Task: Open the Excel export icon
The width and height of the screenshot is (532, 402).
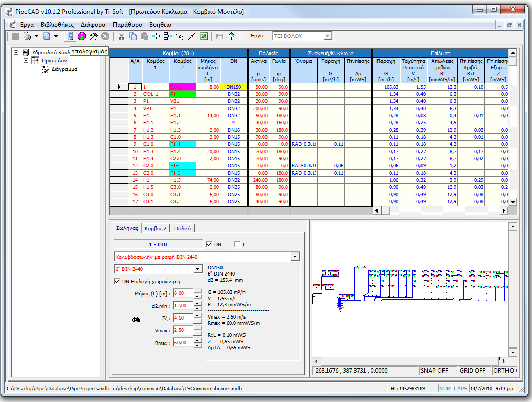Action: click(203, 36)
